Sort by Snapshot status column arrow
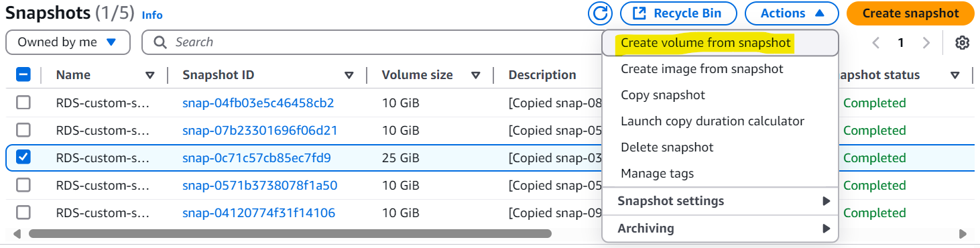Viewport: 980px width, 248px height. point(955,76)
